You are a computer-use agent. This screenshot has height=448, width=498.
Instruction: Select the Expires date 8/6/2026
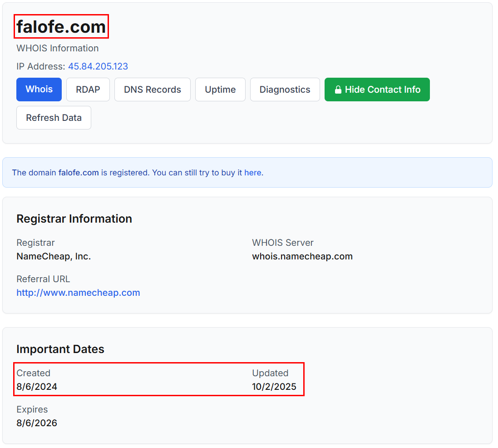pos(37,423)
